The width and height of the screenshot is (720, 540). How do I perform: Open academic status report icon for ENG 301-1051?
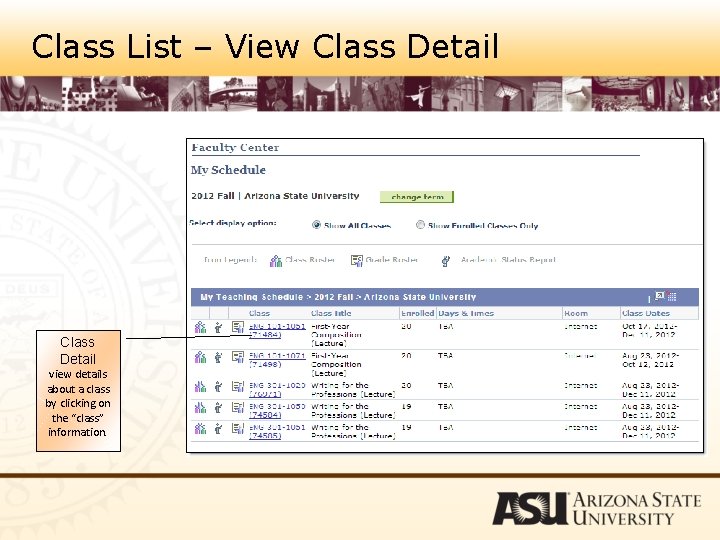point(218,429)
